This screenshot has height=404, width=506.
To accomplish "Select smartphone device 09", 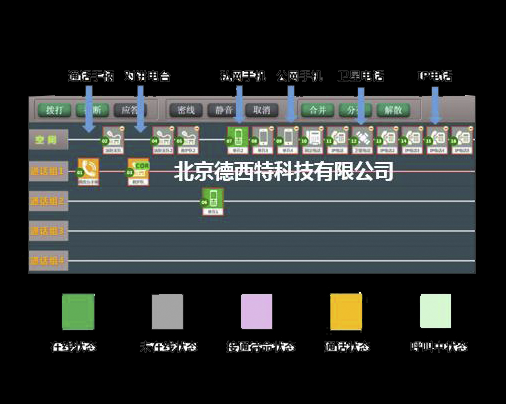I will [x=288, y=140].
